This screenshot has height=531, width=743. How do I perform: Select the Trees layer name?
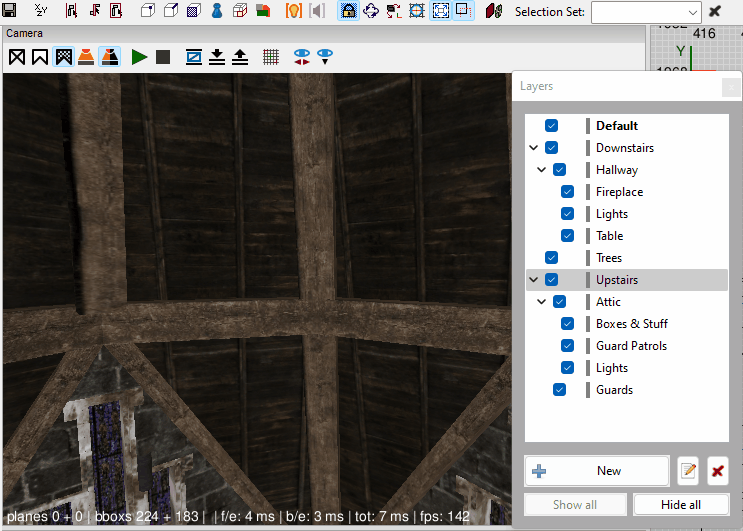click(x=609, y=258)
